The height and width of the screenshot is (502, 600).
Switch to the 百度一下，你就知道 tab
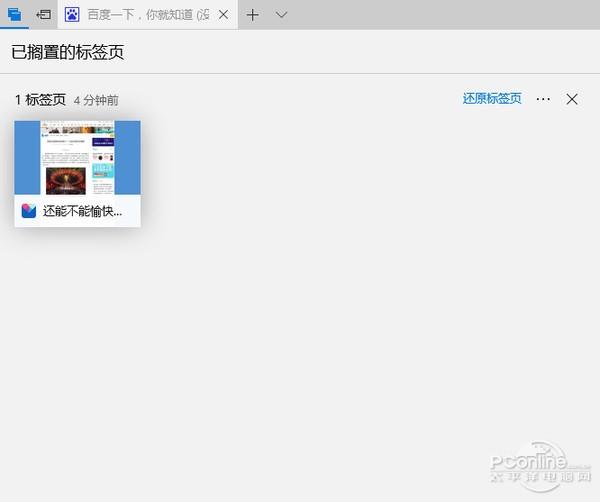pos(148,15)
